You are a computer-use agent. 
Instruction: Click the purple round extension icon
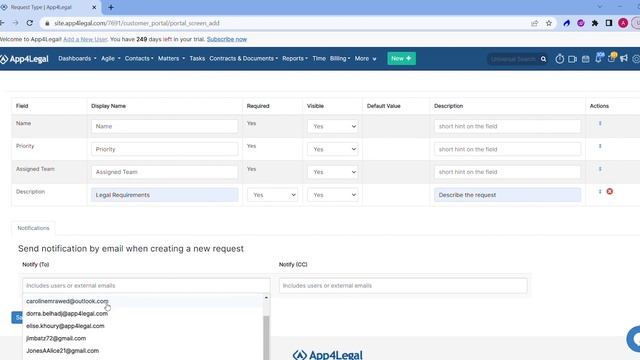coord(581,23)
